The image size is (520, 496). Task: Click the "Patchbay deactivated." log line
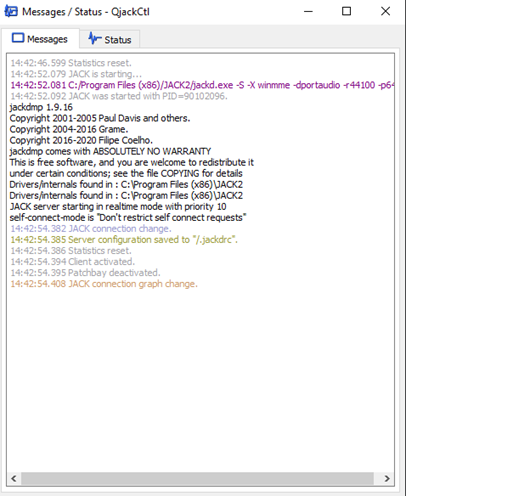pyautogui.click(x=85, y=272)
